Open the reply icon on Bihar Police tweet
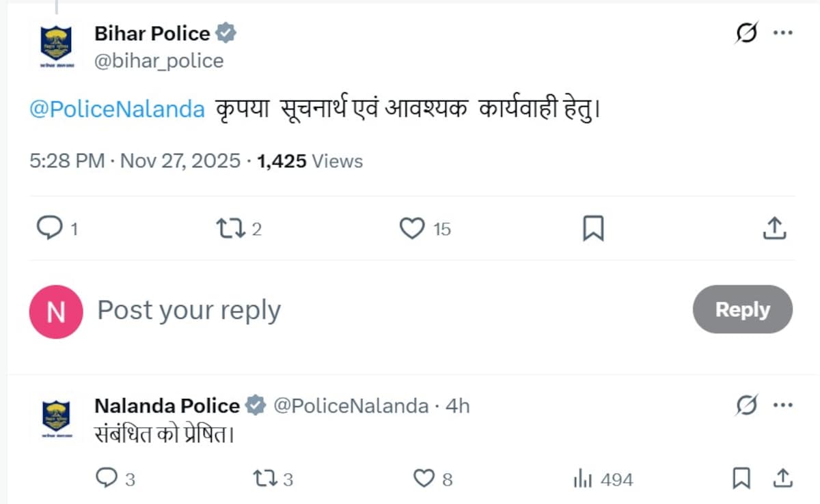Image resolution: width=820 pixels, height=504 pixels. (x=49, y=229)
